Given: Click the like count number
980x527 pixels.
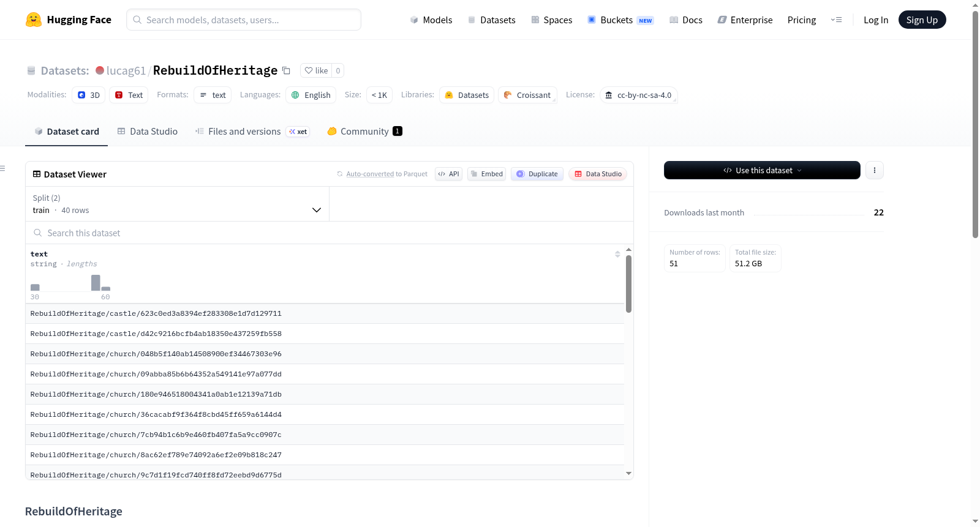Looking at the screenshot, I should point(338,70).
